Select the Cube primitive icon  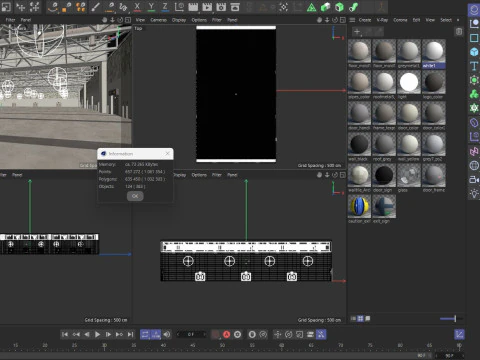tap(474, 52)
